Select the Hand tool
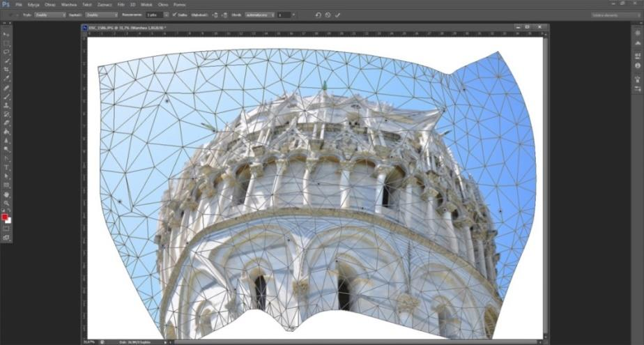This screenshot has width=644, height=345. pos(7,194)
